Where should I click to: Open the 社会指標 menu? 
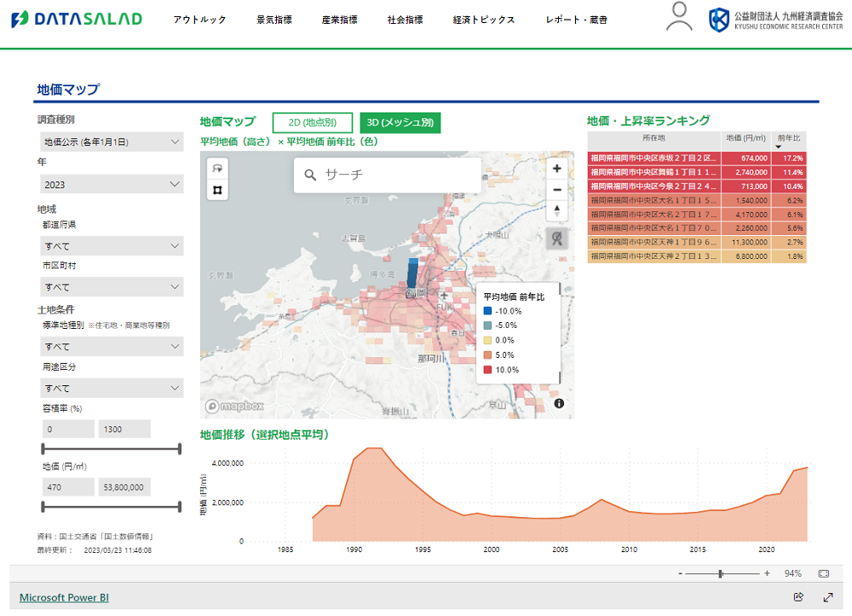coord(405,20)
